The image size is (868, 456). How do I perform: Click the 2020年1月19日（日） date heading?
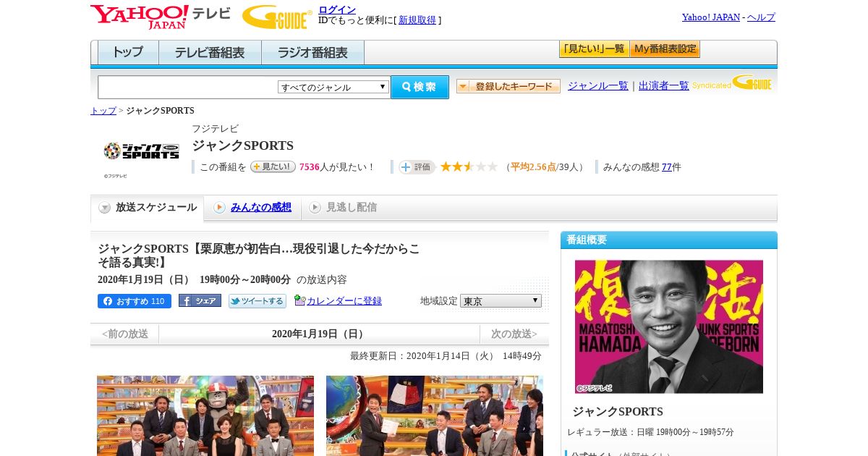coord(319,334)
